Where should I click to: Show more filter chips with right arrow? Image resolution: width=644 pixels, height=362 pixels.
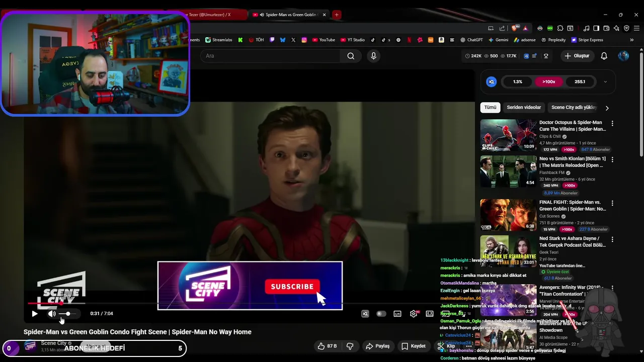click(607, 108)
